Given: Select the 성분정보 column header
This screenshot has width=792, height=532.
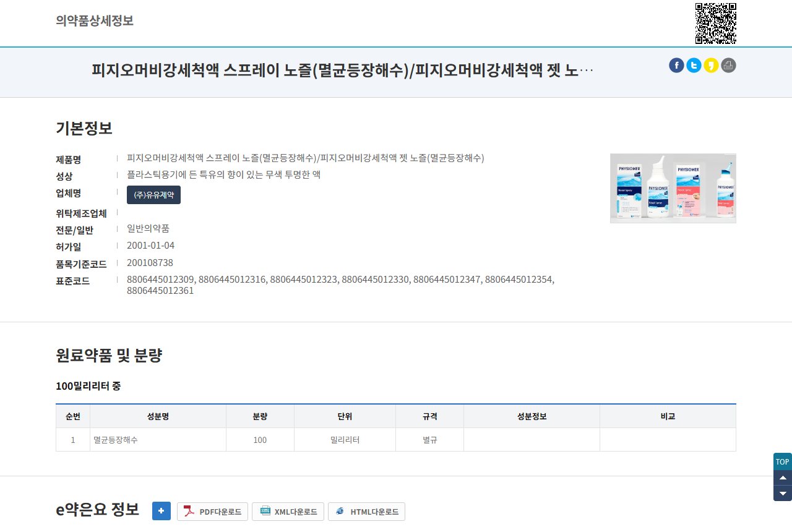Looking at the screenshot, I should (x=532, y=416).
